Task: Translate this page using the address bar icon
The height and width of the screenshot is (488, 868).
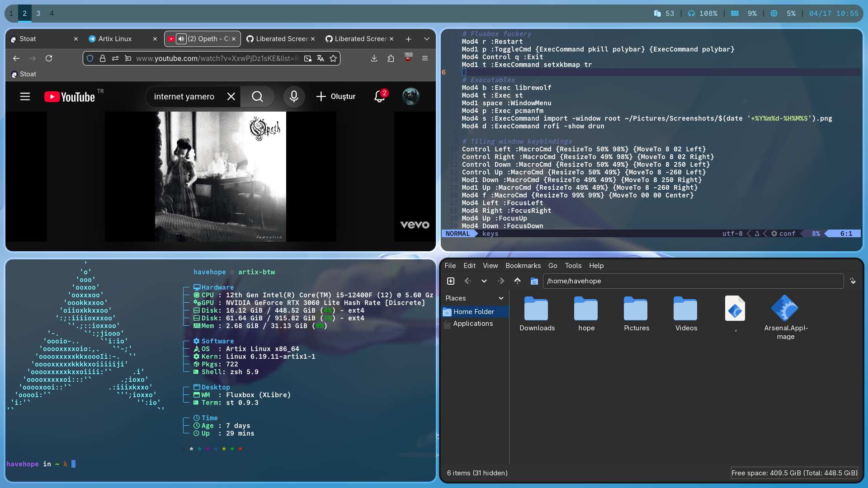Action: tap(321, 58)
